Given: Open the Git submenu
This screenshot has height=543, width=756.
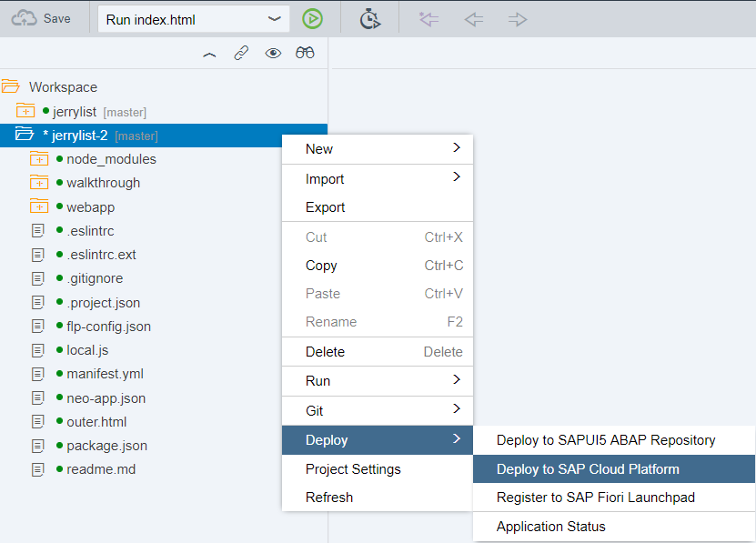Looking at the screenshot, I should (377, 411).
